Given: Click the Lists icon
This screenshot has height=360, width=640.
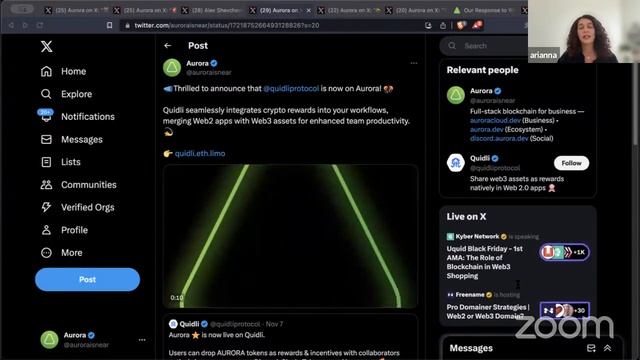Looking at the screenshot, I should (x=47, y=162).
